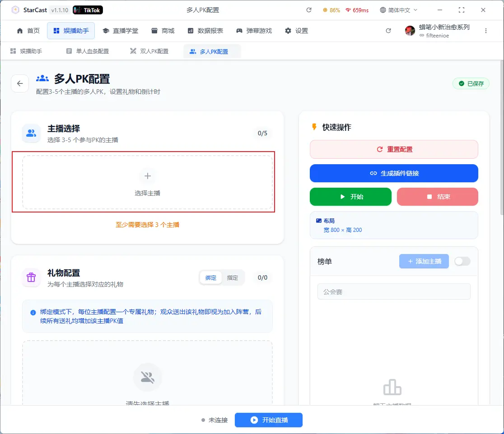Select the 指定 mode option

pos(233,277)
